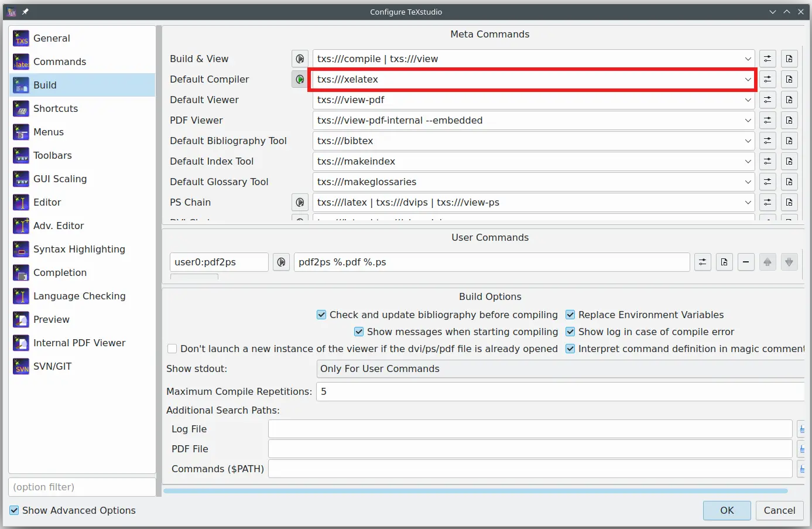
Task: Insert a file name into Default Index Tool command
Action: click(789, 161)
